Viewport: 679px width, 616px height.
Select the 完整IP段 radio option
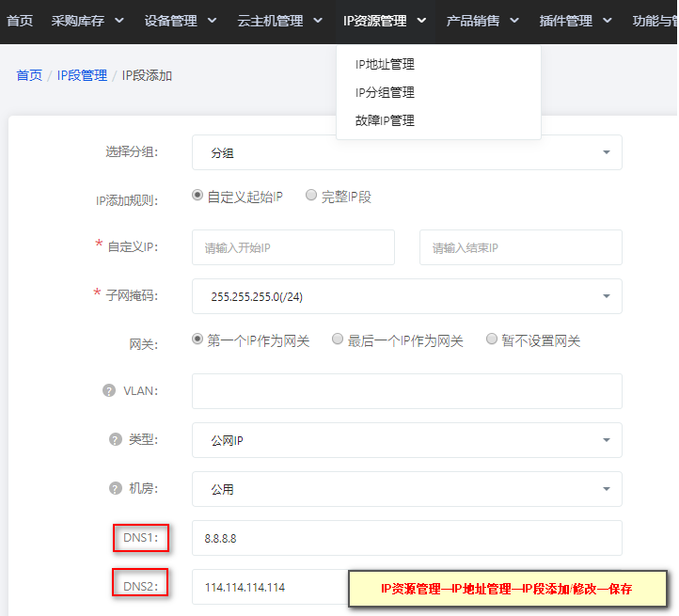(x=311, y=196)
